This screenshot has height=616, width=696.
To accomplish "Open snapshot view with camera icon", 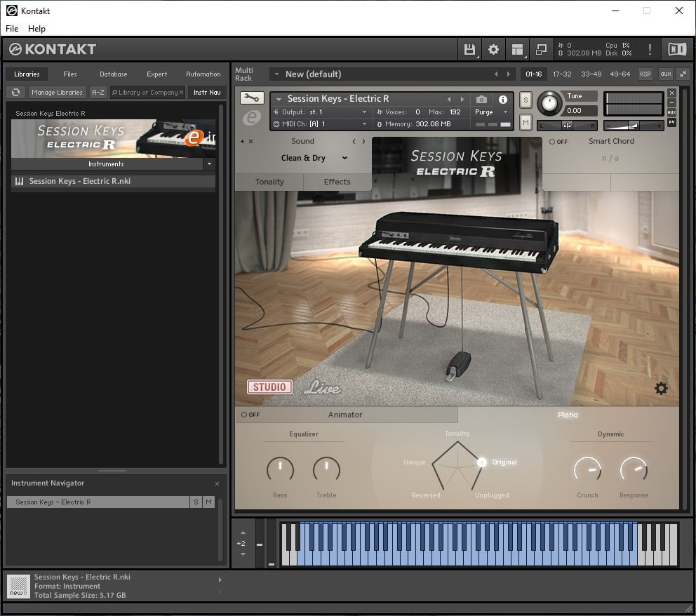I will [481, 99].
